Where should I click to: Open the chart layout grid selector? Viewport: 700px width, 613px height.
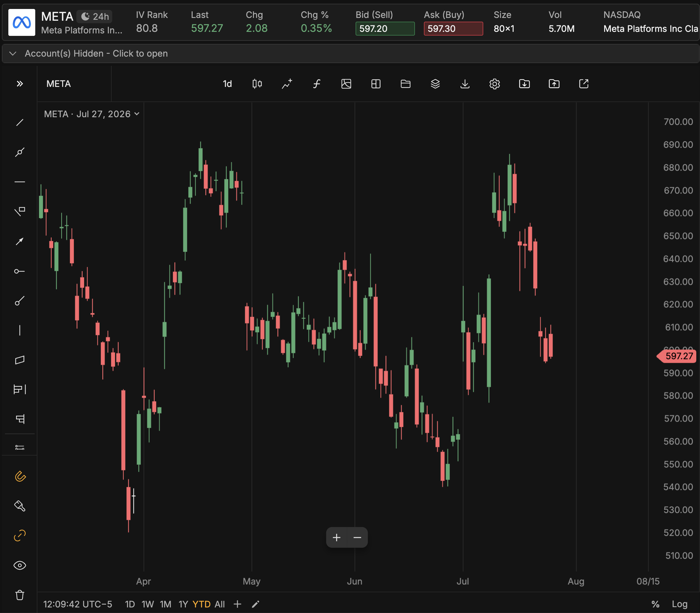pyautogui.click(x=376, y=84)
